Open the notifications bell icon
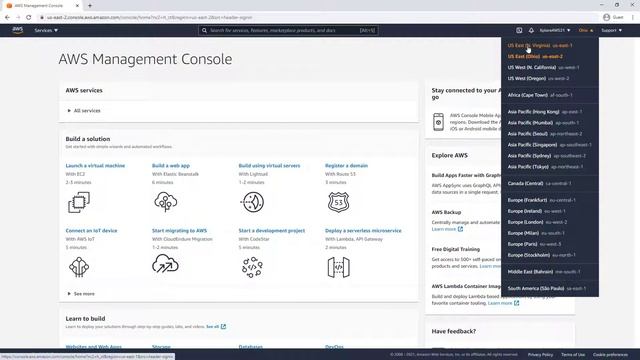Image resolution: width=640 pixels, height=360 pixels. 531,30
